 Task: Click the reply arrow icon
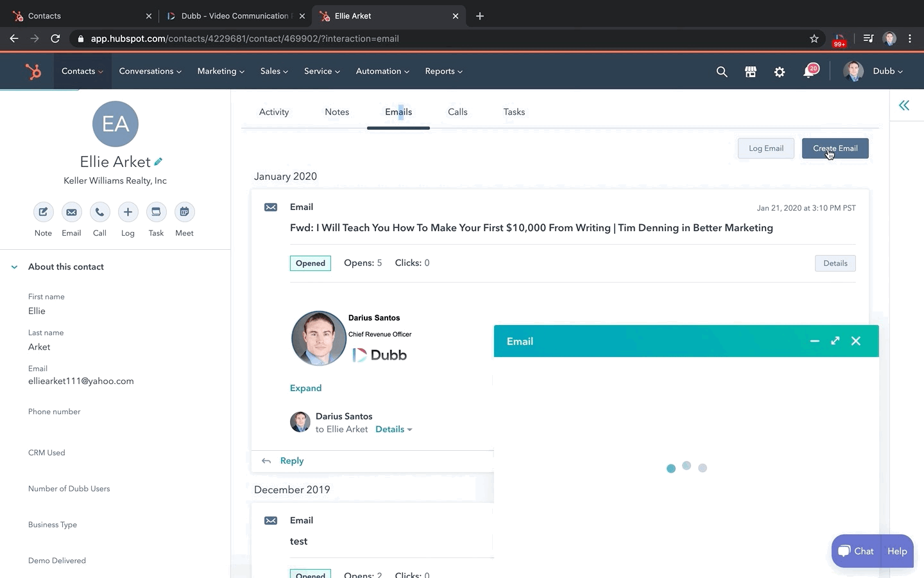pos(266,461)
